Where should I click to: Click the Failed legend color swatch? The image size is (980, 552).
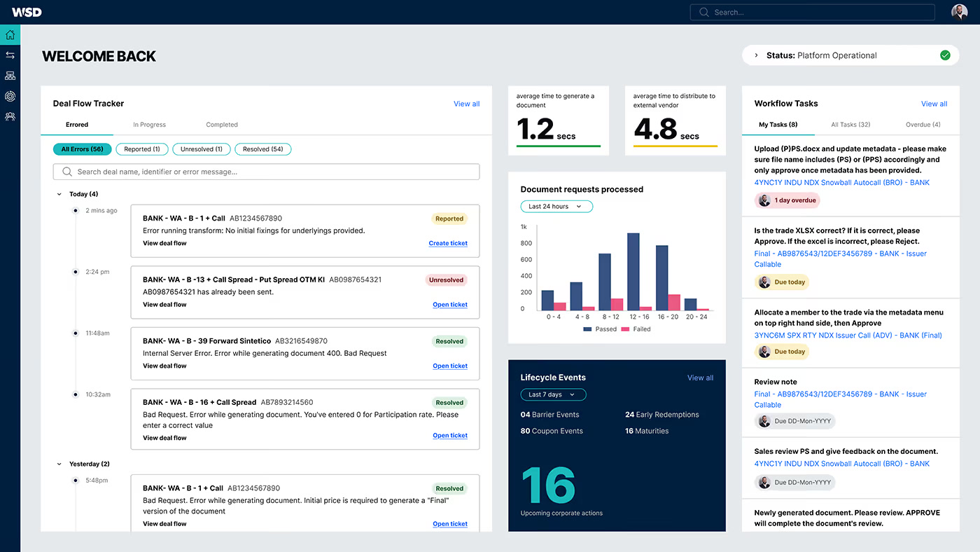click(x=625, y=329)
